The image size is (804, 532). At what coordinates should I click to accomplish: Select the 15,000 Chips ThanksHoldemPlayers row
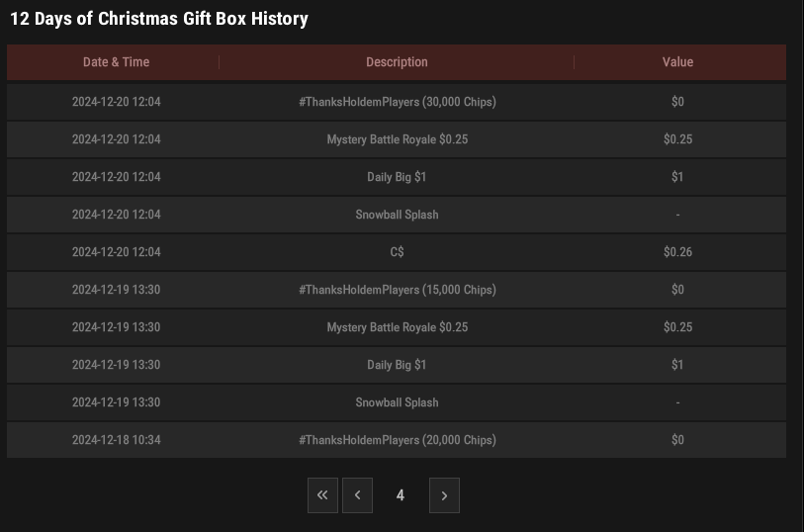click(x=397, y=290)
